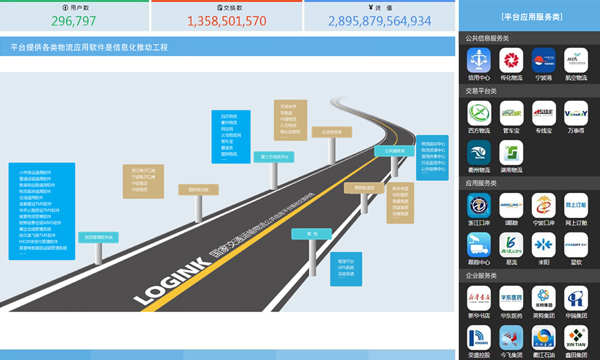Click the 企业物流类 road sign
This screenshot has height=360, width=600.
tap(332, 132)
